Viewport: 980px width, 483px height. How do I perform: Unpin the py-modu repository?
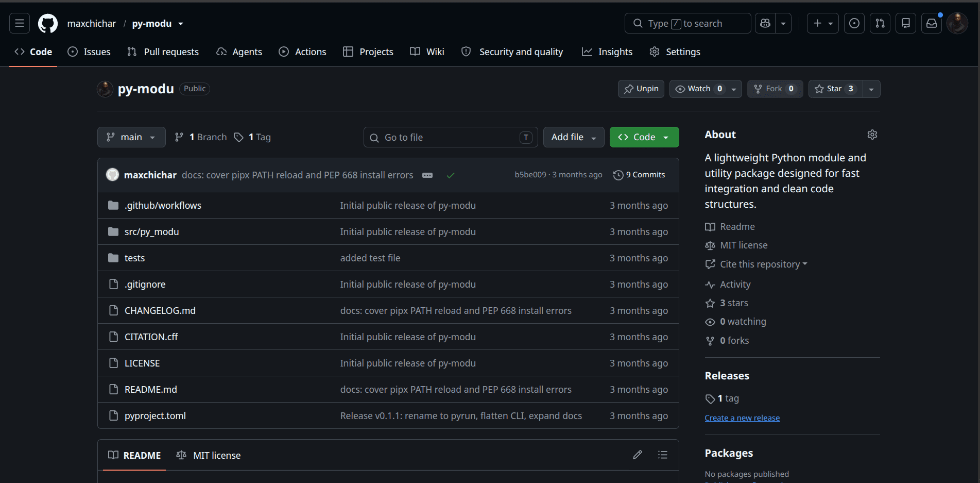click(x=641, y=89)
